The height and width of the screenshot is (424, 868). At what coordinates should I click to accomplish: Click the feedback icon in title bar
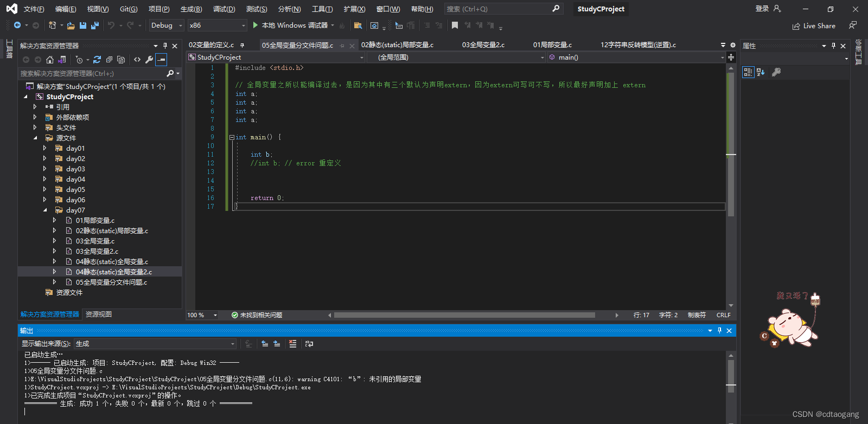pos(853,25)
